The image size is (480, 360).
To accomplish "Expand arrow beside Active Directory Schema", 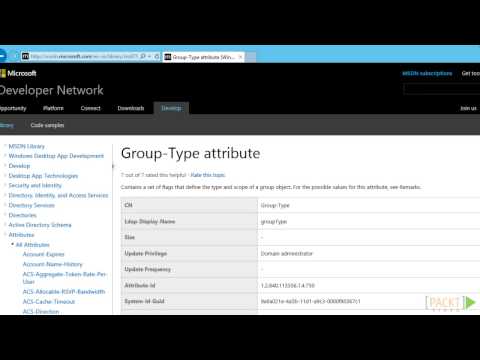I will click(5, 225).
